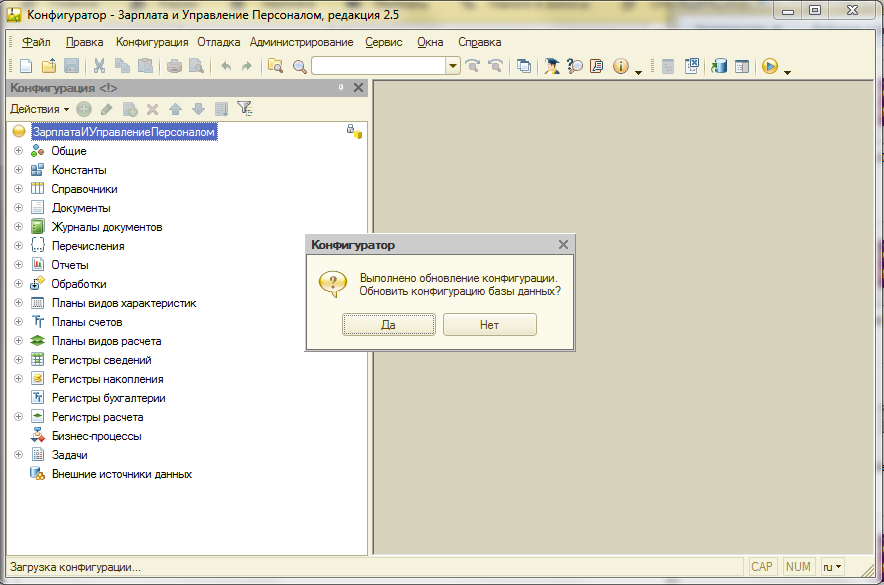The height and width of the screenshot is (585, 884).
Task: Click the green add icon in Configuration panel
Action: point(84,109)
